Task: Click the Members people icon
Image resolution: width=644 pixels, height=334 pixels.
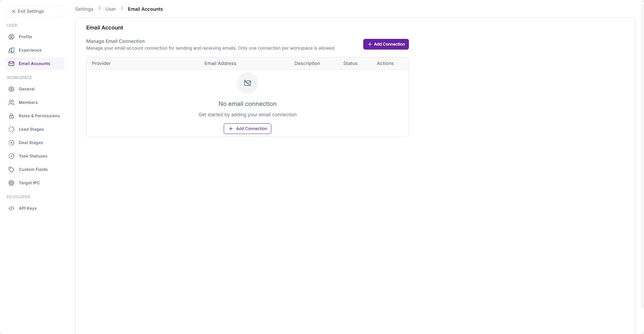Action: [11, 103]
